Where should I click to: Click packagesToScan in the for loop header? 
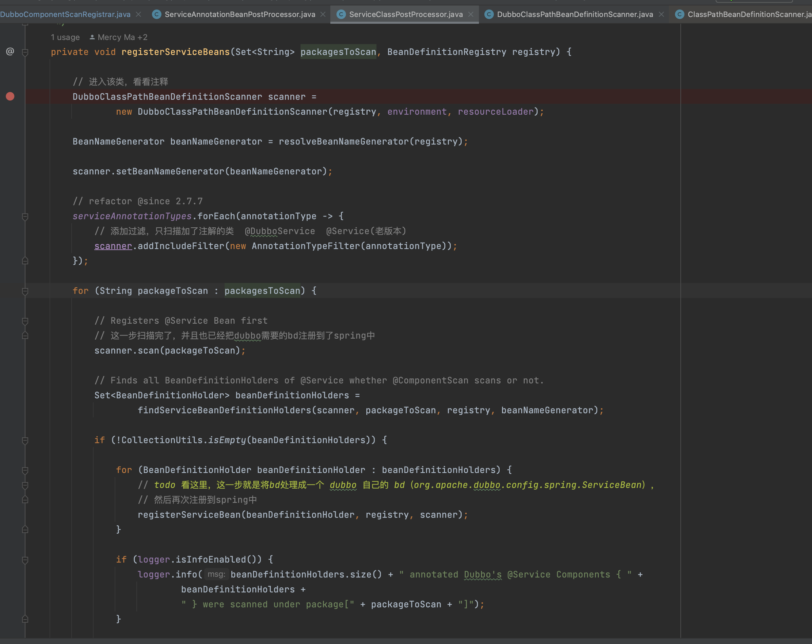tap(263, 291)
